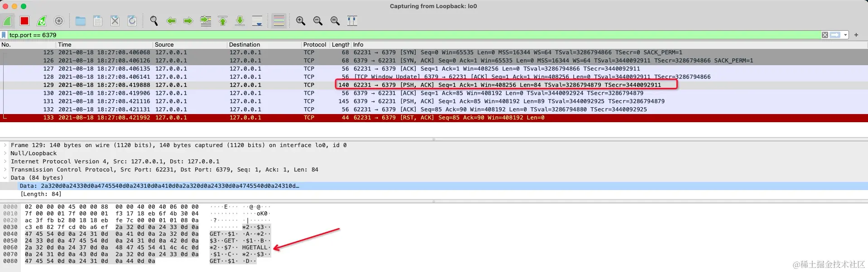Click the tcp.port == 6379 filter field
Image resolution: width=868 pixels, height=272 pixels.
414,35
